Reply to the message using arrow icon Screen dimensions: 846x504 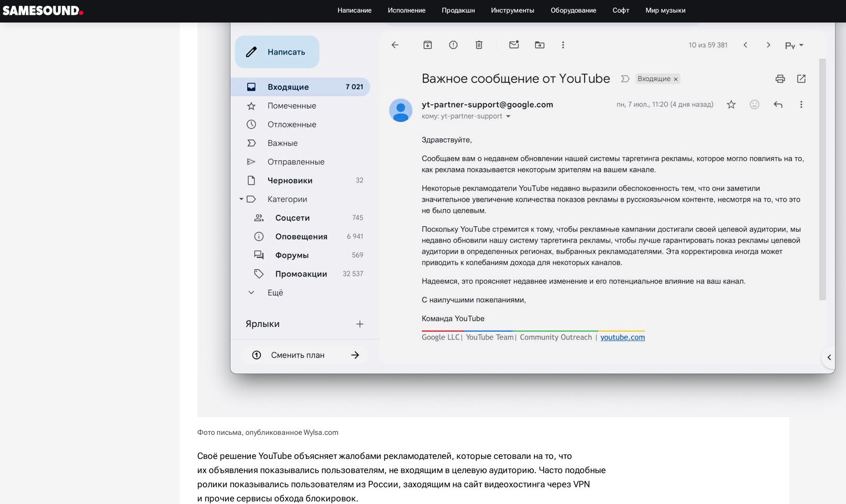[778, 105]
